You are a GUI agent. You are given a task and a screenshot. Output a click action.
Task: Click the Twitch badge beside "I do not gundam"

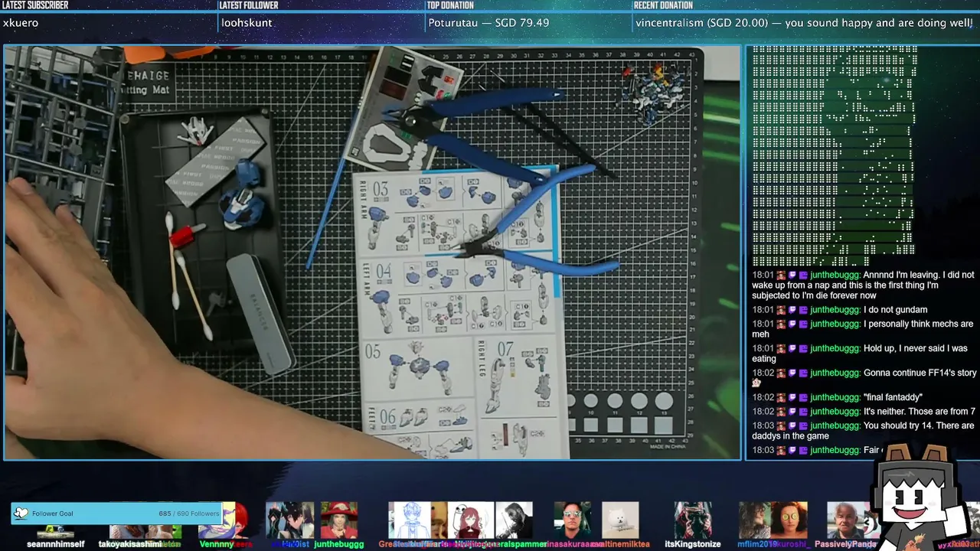(x=792, y=310)
